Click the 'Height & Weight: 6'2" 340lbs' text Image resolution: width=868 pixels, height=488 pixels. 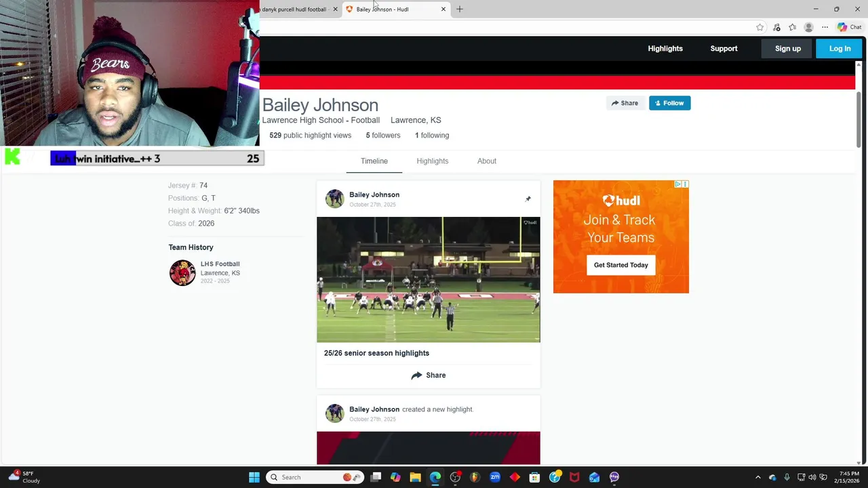pos(214,211)
